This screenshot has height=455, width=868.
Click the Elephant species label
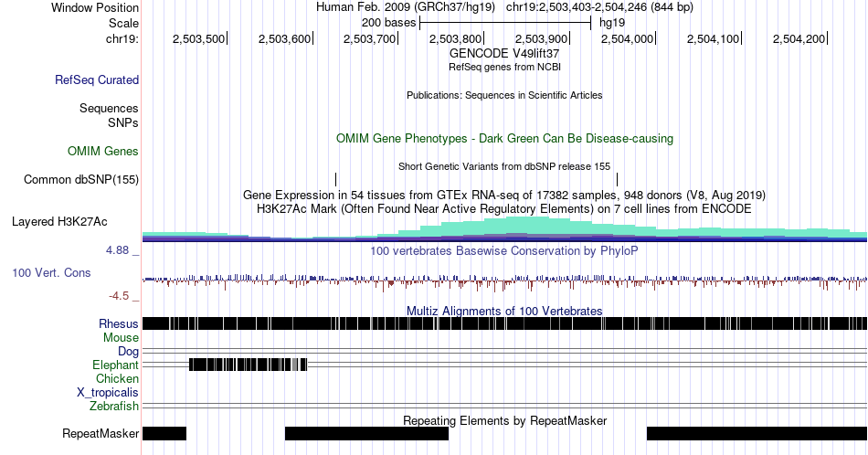coord(116,365)
